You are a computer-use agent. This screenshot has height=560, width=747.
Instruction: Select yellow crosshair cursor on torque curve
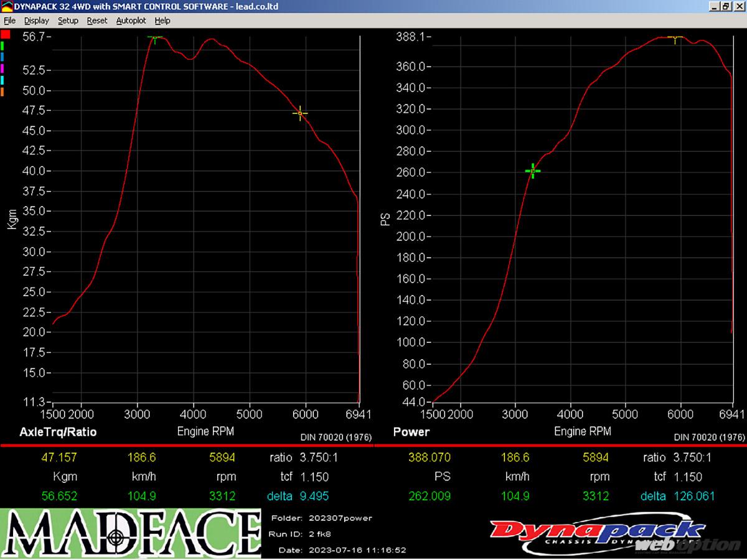tap(300, 113)
